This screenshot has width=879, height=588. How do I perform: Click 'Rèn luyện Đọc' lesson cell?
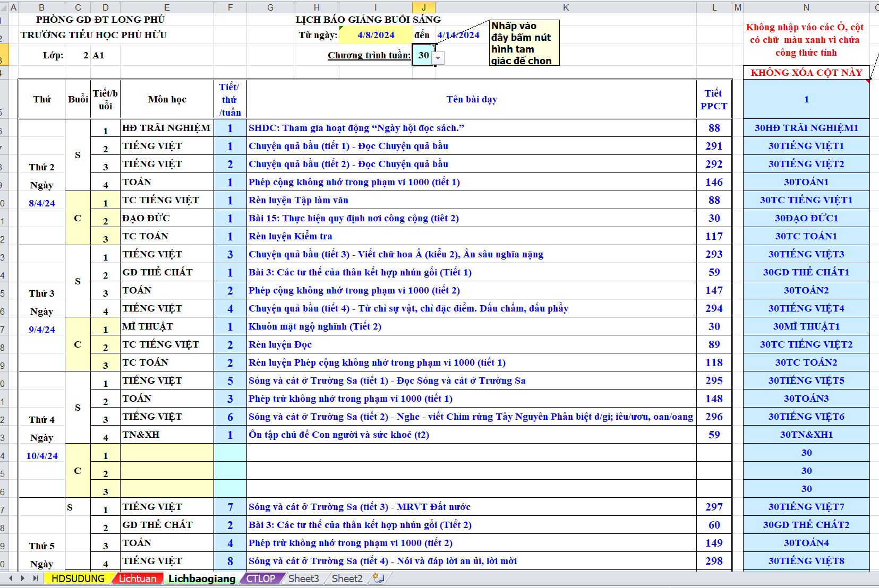pos(472,344)
